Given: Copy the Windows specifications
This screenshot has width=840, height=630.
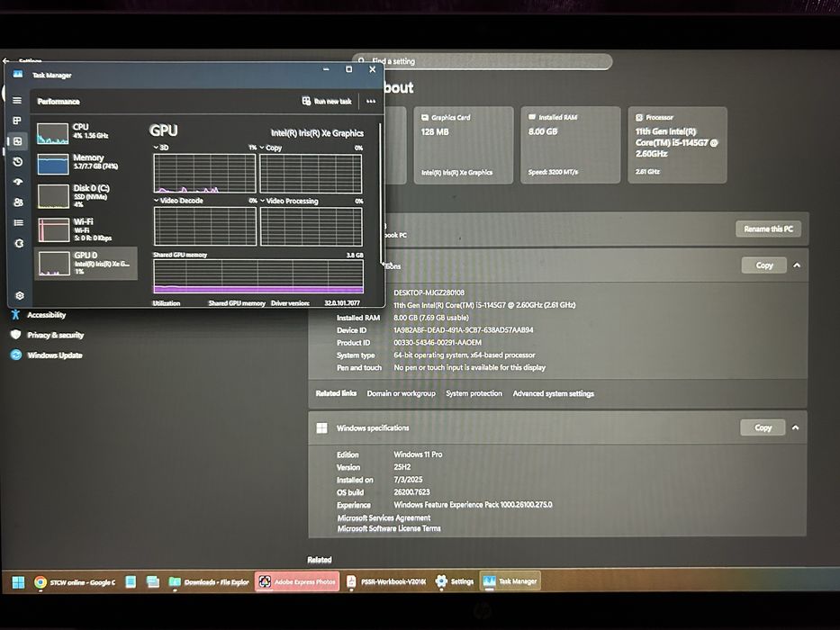Looking at the screenshot, I should click(763, 427).
